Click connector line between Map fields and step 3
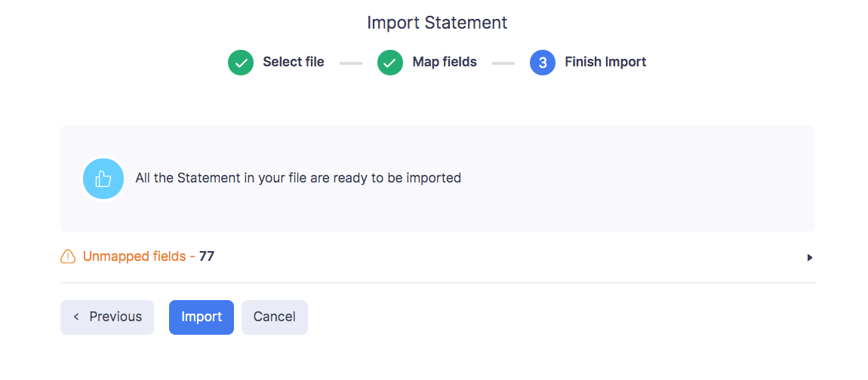Screen dimensions: 868x380 coord(503,63)
